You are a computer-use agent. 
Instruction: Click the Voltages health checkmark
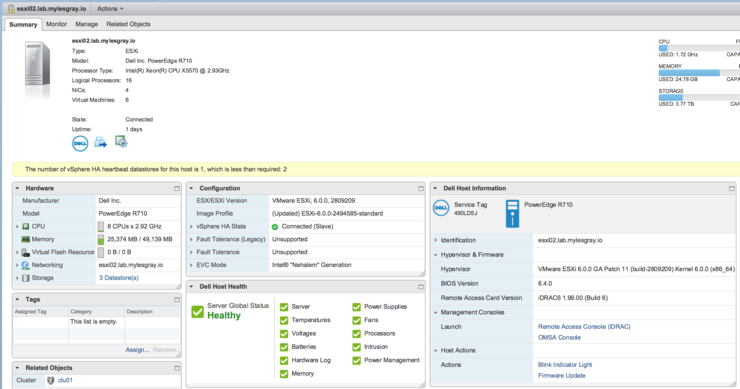click(284, 333)
